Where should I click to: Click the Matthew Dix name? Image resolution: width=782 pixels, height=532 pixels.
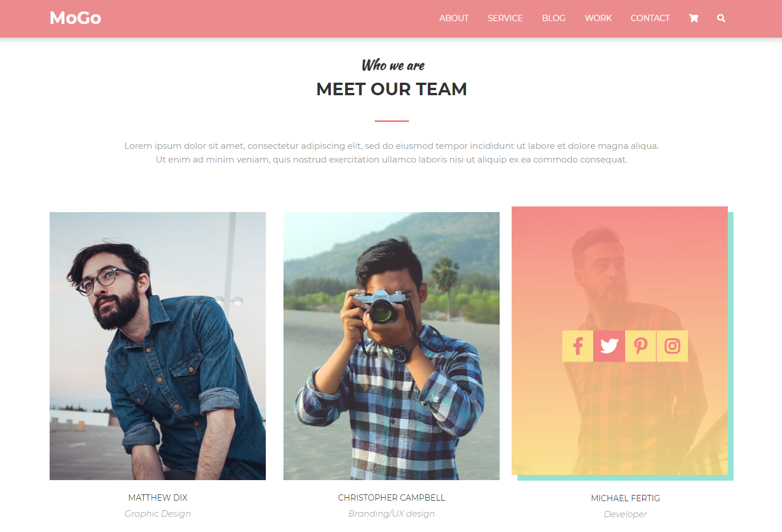pyautogui.click(x=158, y=498)
